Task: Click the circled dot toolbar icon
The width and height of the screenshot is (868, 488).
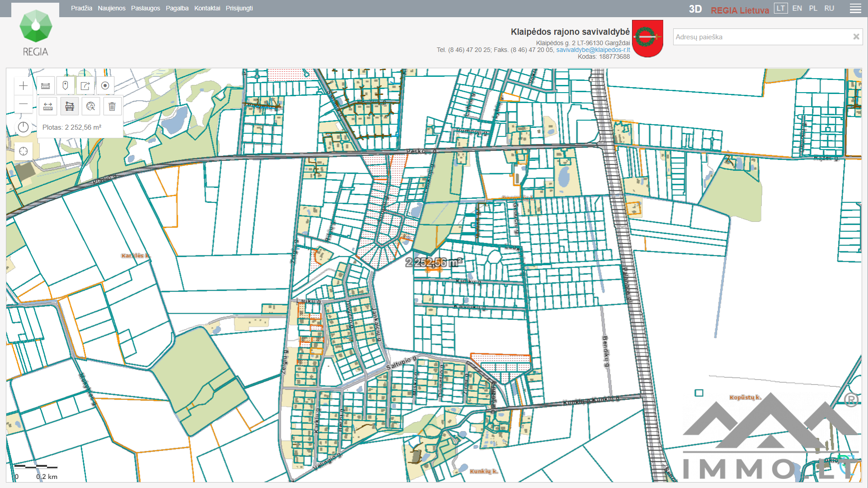Action: tap(105, 86)
